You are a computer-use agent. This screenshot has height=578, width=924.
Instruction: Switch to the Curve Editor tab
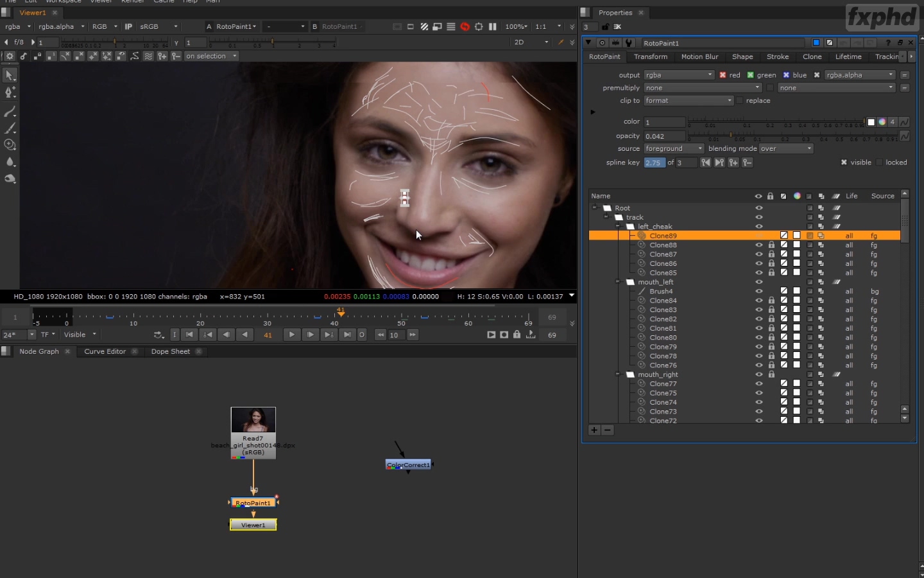coord(105,351)
